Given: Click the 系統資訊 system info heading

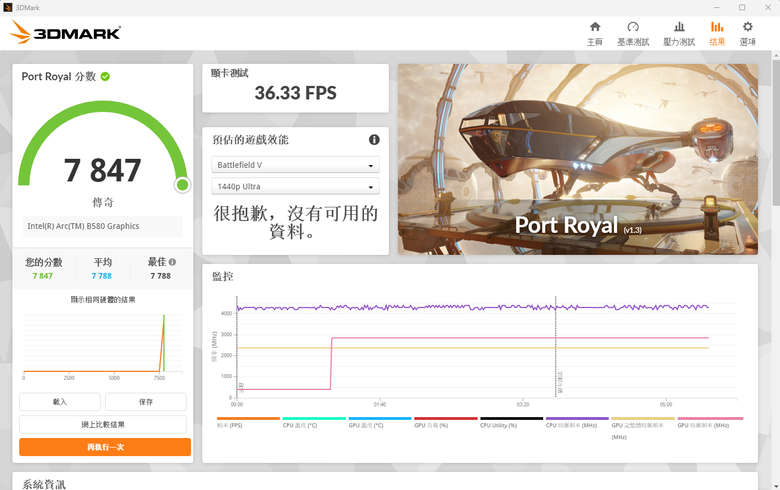Looking at the screenshot, I should (44, 484).
